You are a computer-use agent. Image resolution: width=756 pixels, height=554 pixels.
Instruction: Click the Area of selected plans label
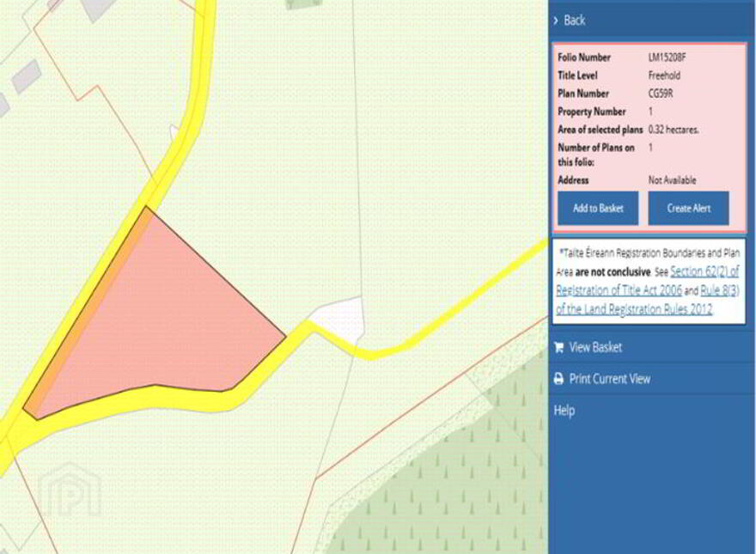click(601, 130)
